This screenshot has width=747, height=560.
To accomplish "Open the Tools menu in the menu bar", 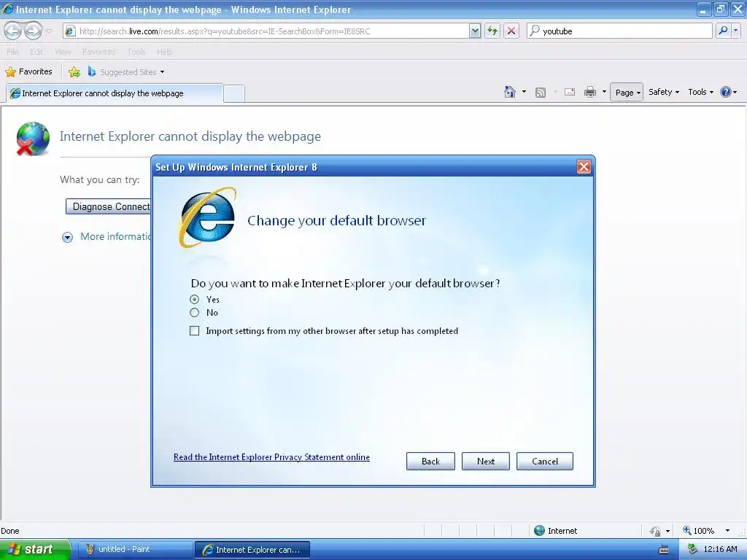I will pyautogui.click(x=136, y=52).
